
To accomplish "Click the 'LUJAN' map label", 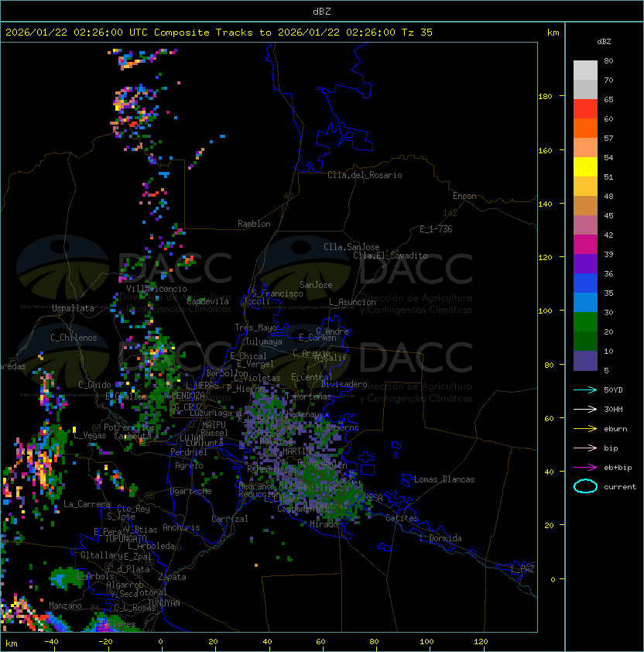I will [191, 438].
